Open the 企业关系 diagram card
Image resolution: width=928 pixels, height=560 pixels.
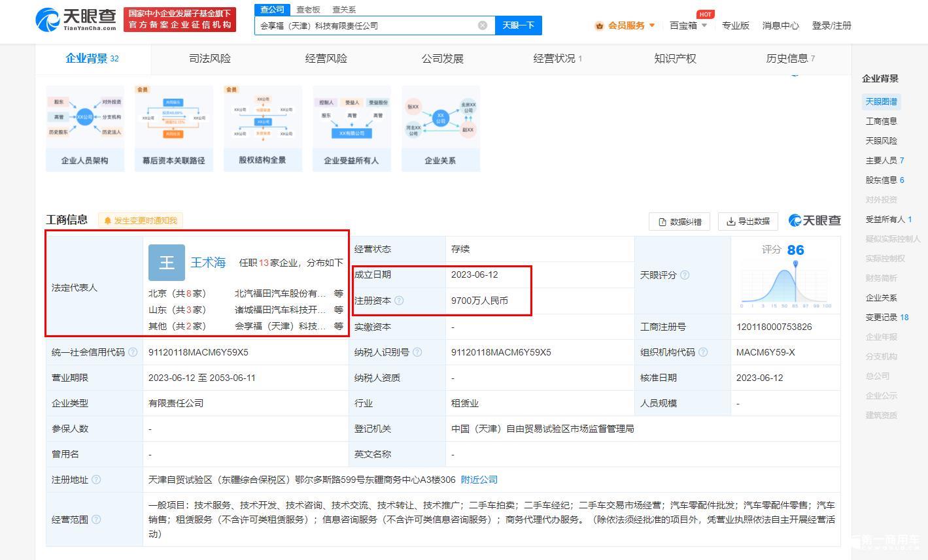[x=441, y=128]
